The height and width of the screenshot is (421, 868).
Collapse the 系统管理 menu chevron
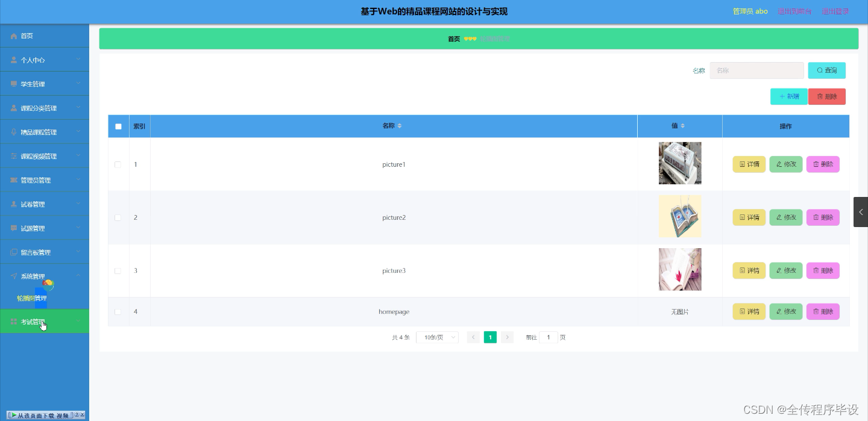tap(78, 276)
